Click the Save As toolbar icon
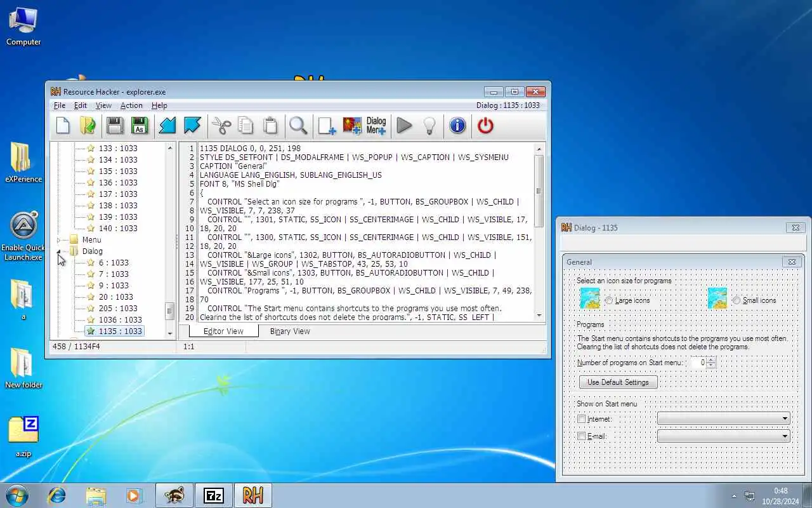 point(140,126)
